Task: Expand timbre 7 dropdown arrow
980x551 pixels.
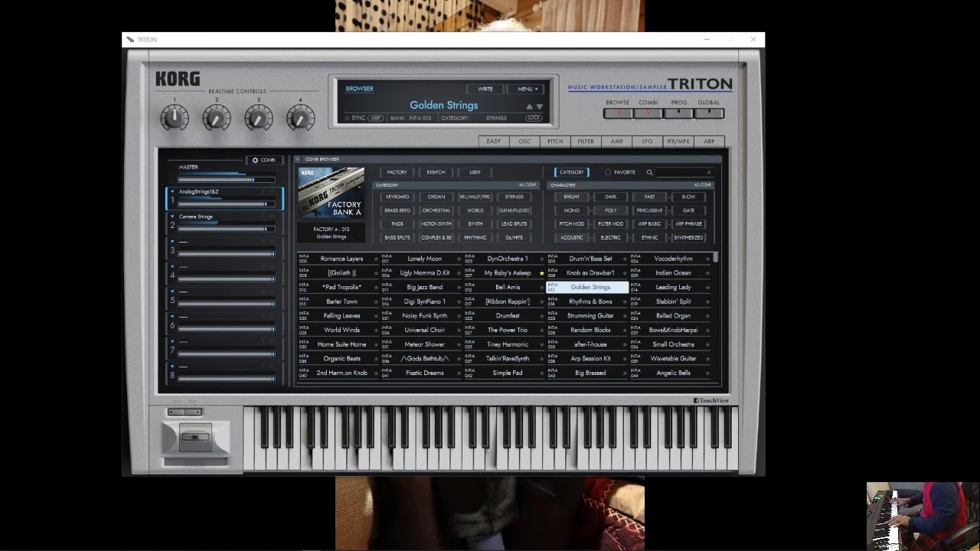Action: coord(172,342)
